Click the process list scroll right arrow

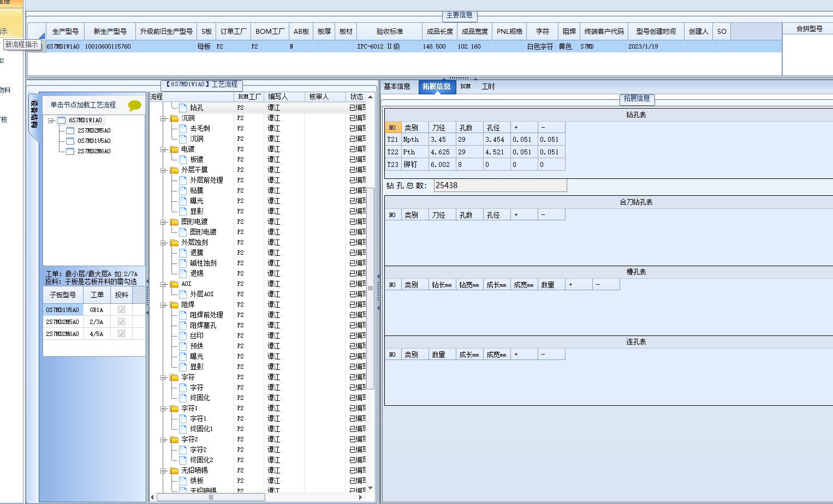tap(360, 497)
